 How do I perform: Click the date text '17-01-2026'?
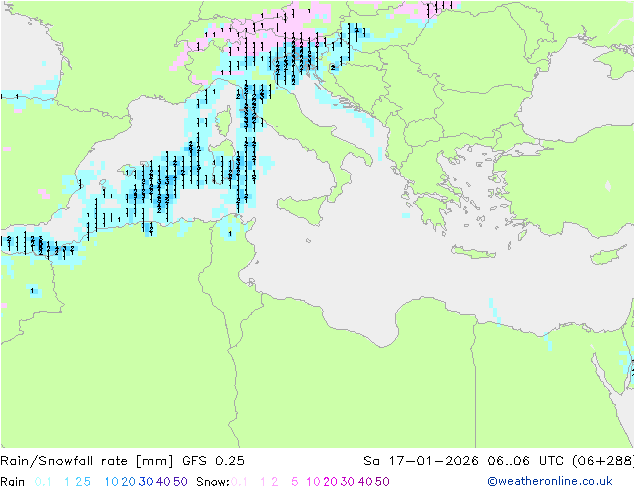click(x=433, y=461)
